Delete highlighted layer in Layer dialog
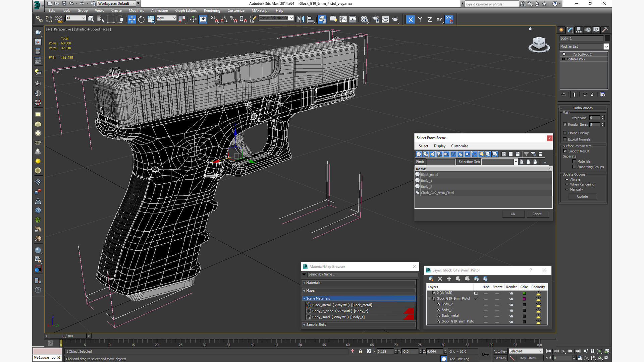The width and height of the screenshot is (644, 362). [440, 279]
